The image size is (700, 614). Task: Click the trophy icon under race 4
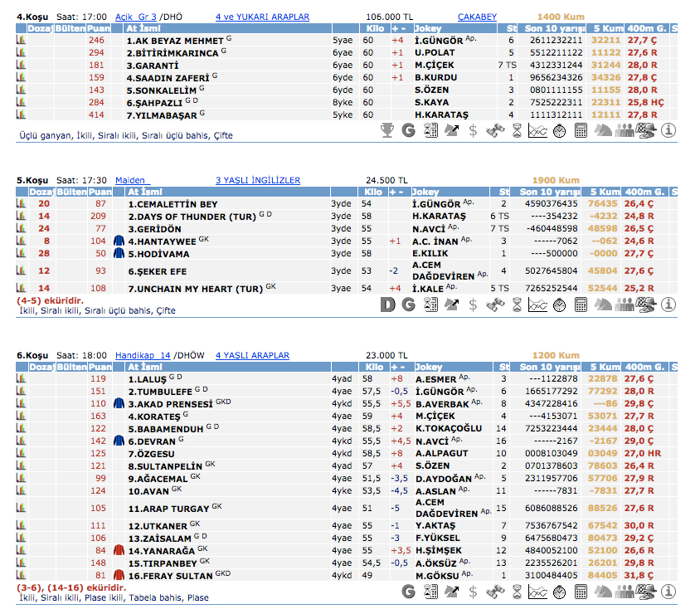click(x=386, y=129)
